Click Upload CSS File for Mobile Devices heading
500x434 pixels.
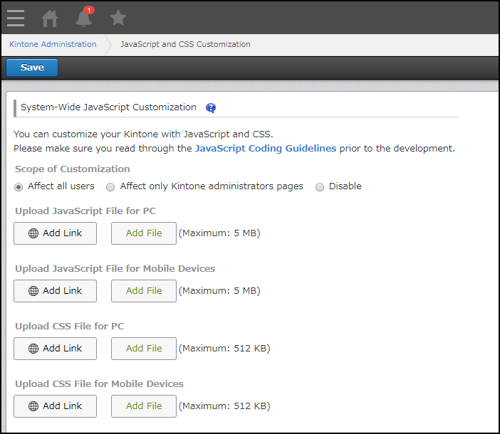(99, 384)
